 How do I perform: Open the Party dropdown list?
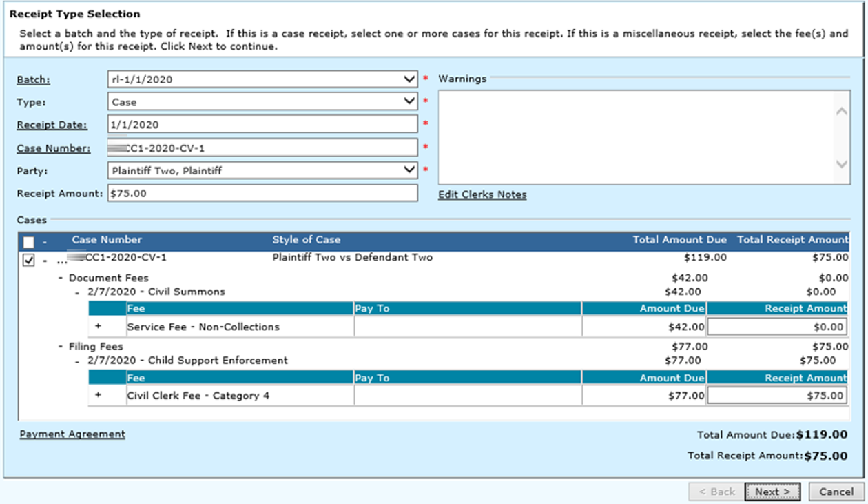coord(409,170)
